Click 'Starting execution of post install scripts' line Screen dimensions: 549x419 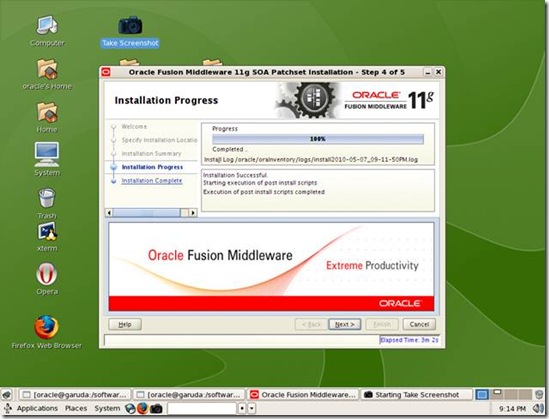pos(260,183)
